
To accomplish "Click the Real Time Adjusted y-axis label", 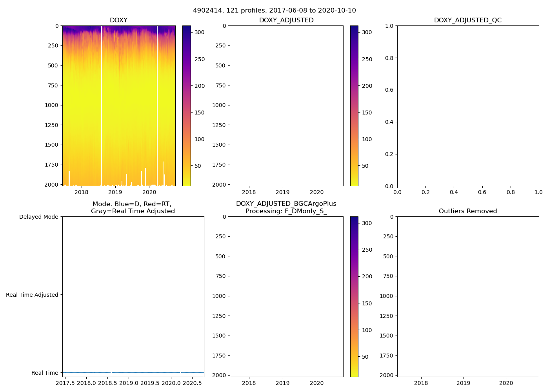I will [32, 295].
